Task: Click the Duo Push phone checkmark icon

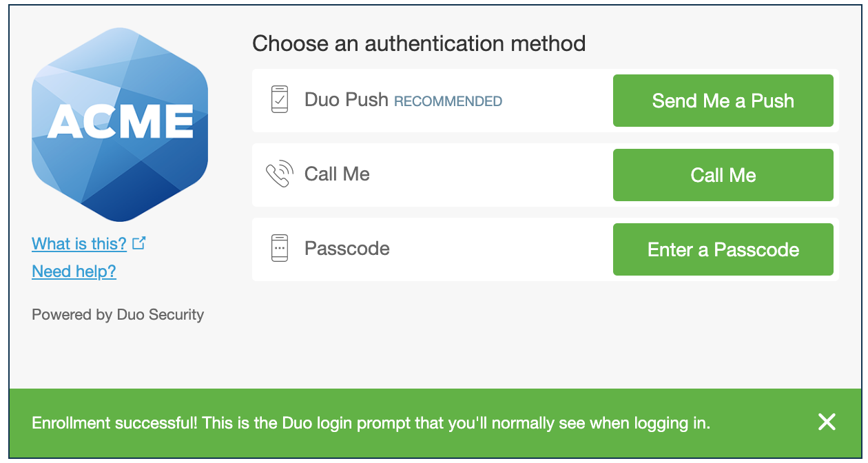Action: click(280, 100)
